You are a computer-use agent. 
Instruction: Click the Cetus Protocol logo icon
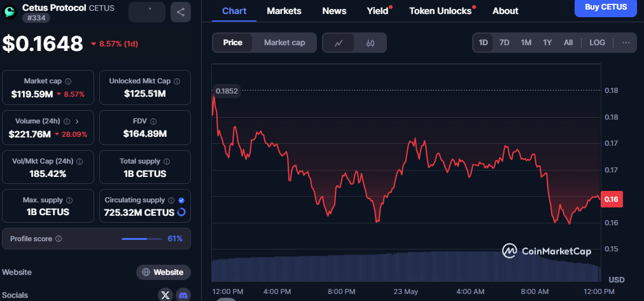[10, 12]
